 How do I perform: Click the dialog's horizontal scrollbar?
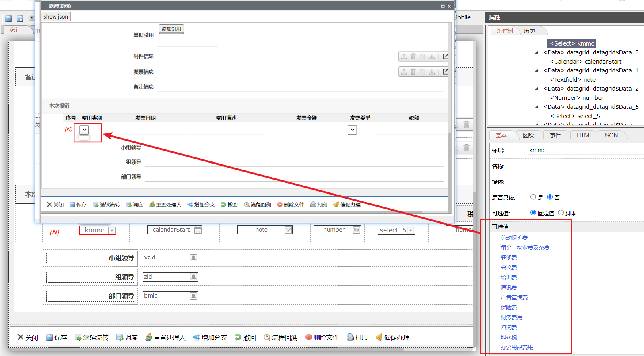click(231, 212)
